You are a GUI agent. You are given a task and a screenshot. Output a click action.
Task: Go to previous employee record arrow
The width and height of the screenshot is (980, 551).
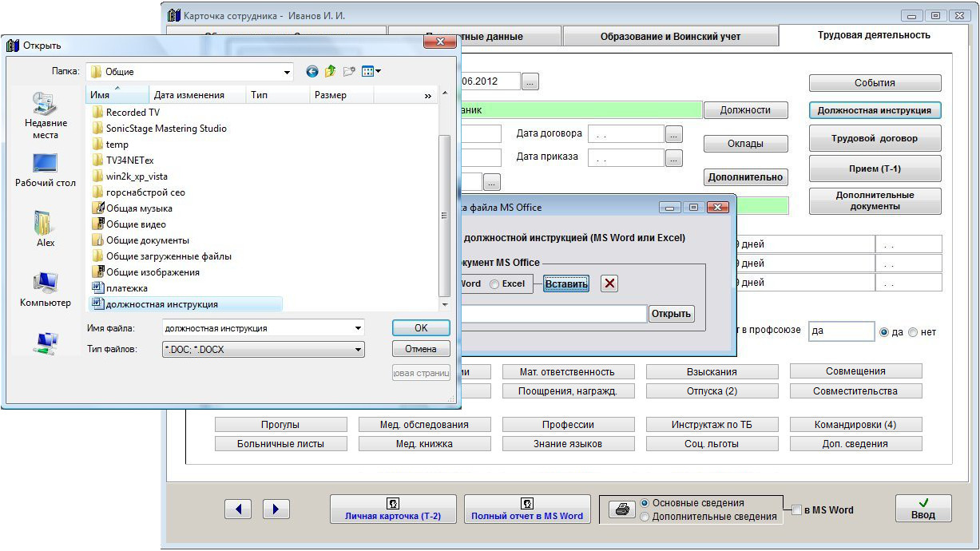(238, 509)
